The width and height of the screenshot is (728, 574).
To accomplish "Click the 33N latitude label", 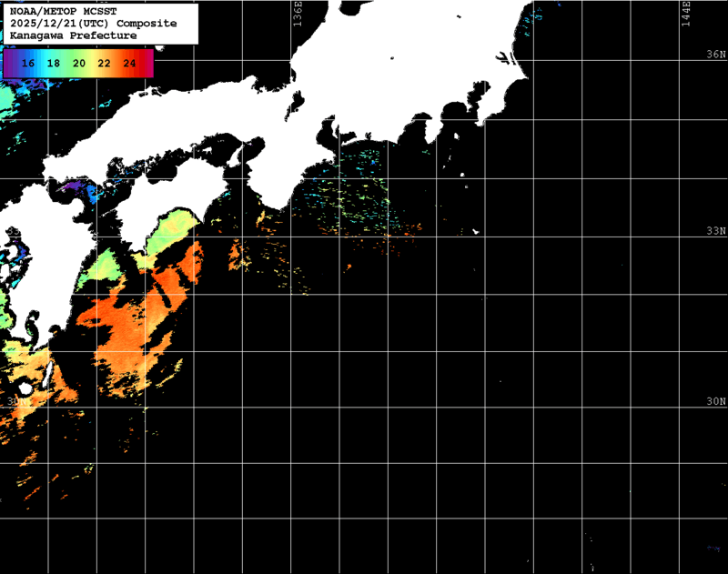I will coord(716,231).
